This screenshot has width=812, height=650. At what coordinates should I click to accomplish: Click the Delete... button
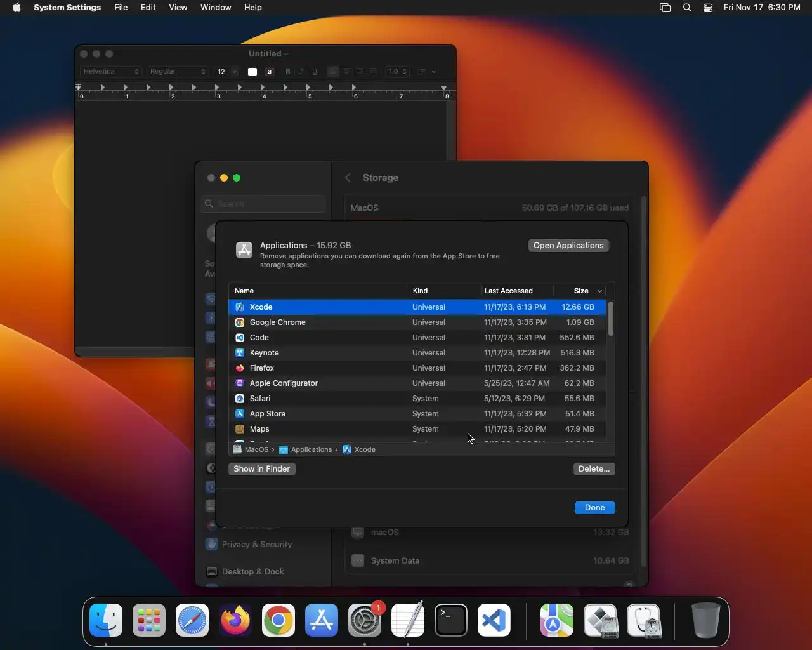(594, 469)
